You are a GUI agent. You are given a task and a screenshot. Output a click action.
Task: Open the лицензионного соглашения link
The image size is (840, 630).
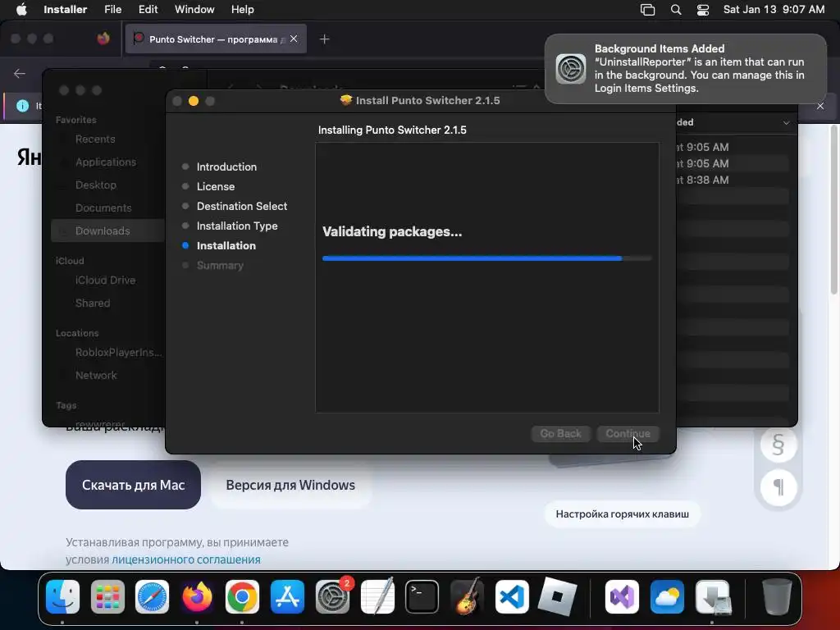pyautogui.click(x=186, y=559)
